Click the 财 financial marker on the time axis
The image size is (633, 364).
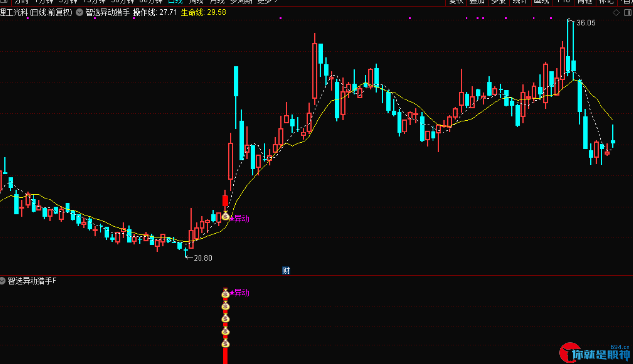[286, 270]
